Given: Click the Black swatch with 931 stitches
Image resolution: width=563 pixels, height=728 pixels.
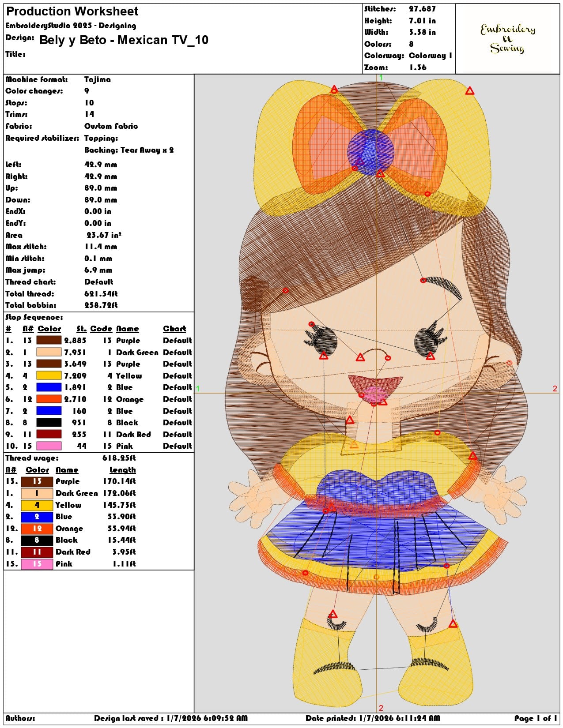Looking at the screenshot, I should pos(49,423).
